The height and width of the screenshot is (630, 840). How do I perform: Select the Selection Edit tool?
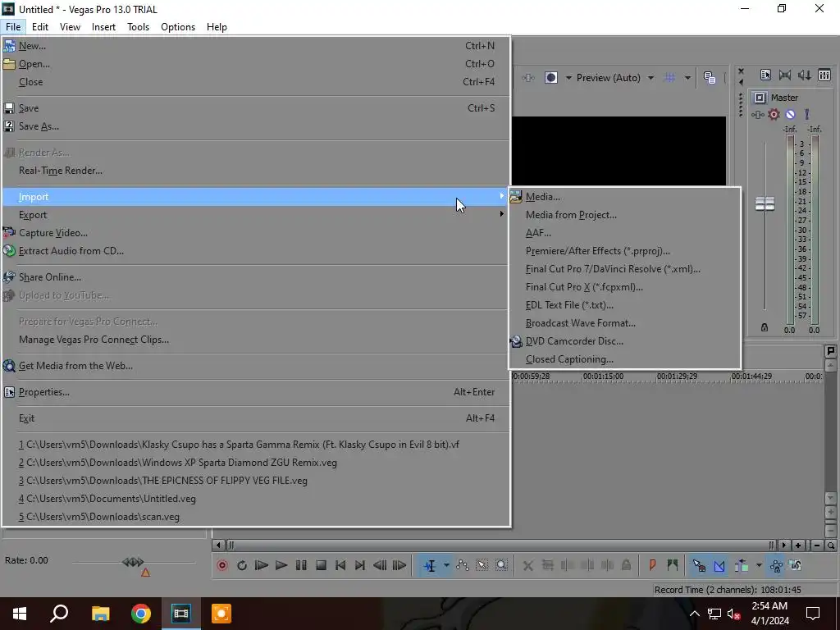click(482, 565)
